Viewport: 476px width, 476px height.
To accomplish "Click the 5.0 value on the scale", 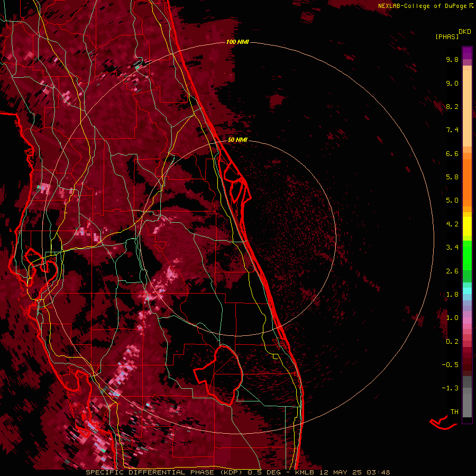I will [452, 200].
